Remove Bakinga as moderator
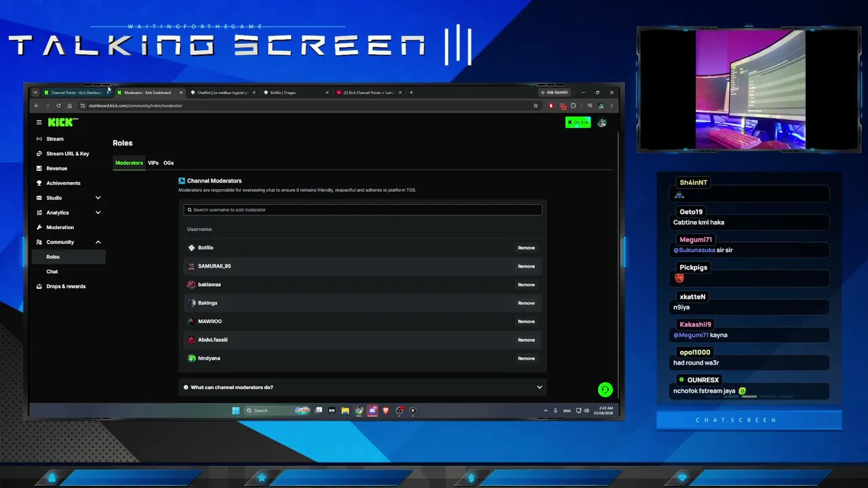Image resolution: width=868 pixels, height=488 pixels. tap(526, 303)
